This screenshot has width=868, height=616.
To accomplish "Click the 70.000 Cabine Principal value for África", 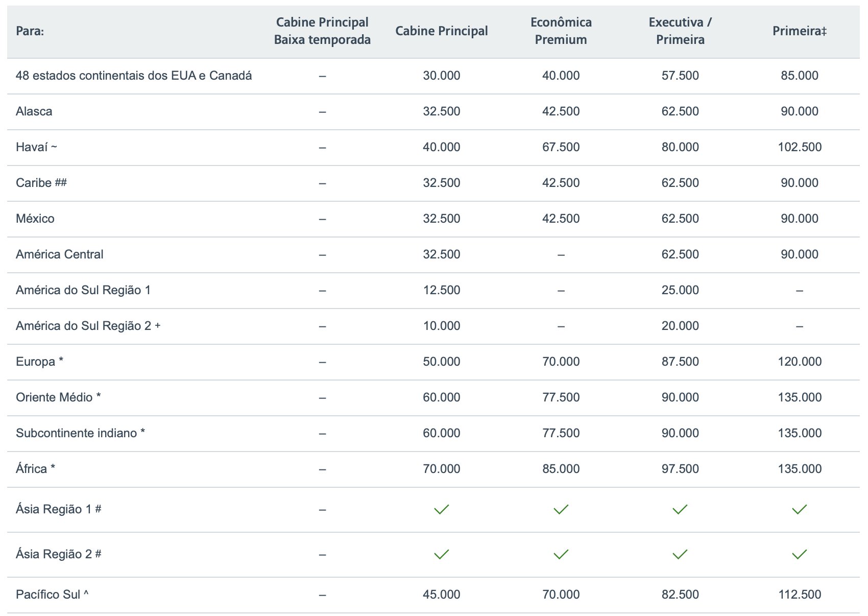I will coord(441,469).
